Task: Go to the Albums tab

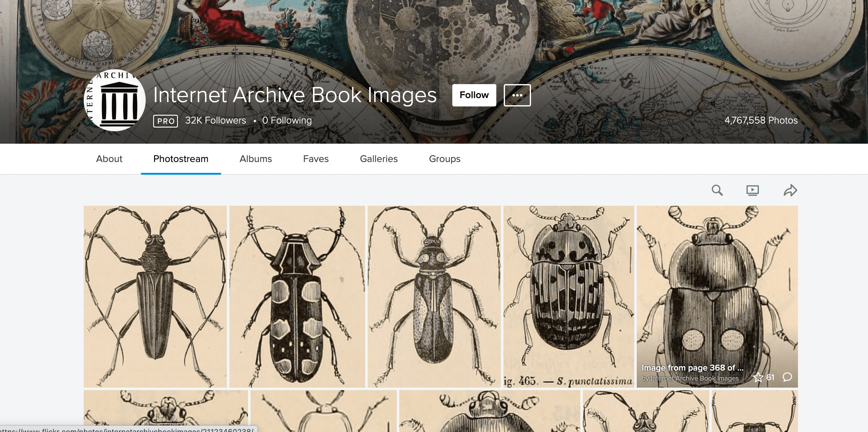Action: point(256,159)
